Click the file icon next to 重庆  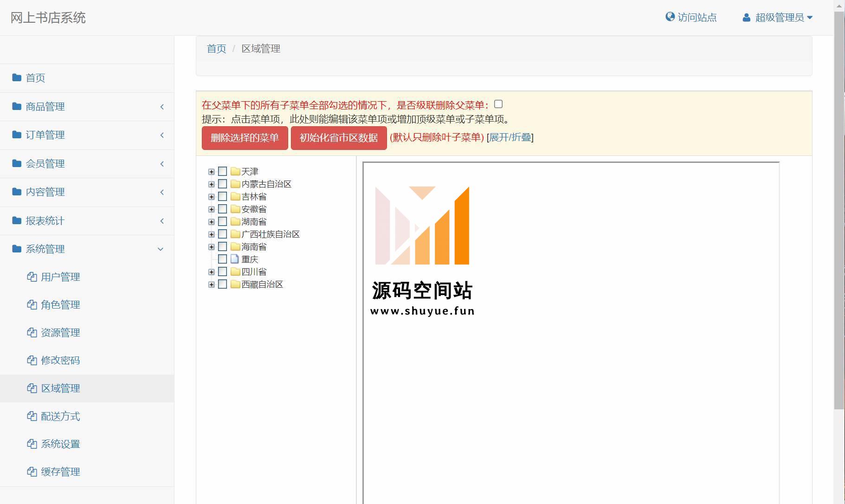point(235,259)
